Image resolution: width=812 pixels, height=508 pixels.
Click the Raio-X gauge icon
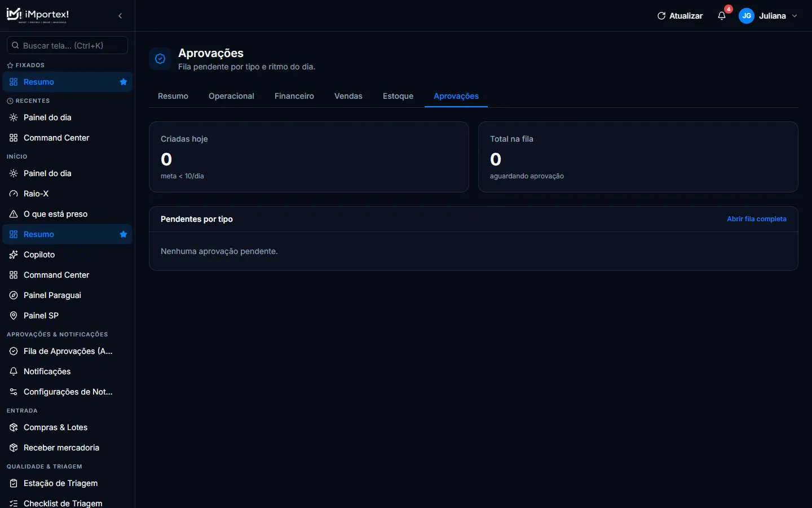point(14,194)
